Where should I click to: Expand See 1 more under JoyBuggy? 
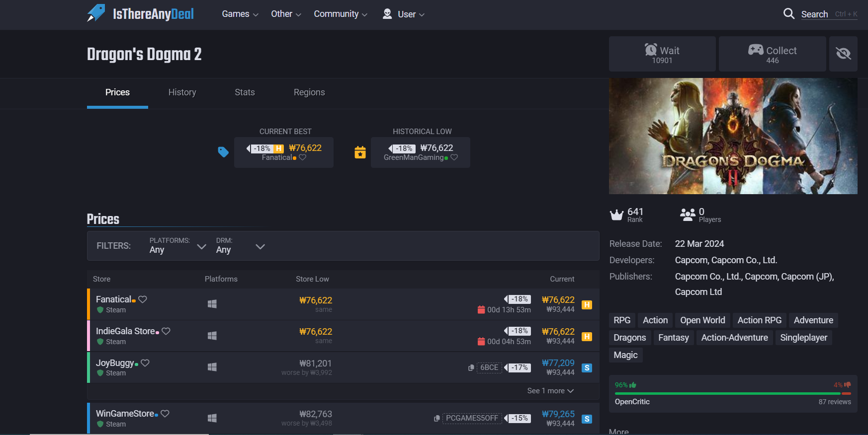tap(550, 391)
